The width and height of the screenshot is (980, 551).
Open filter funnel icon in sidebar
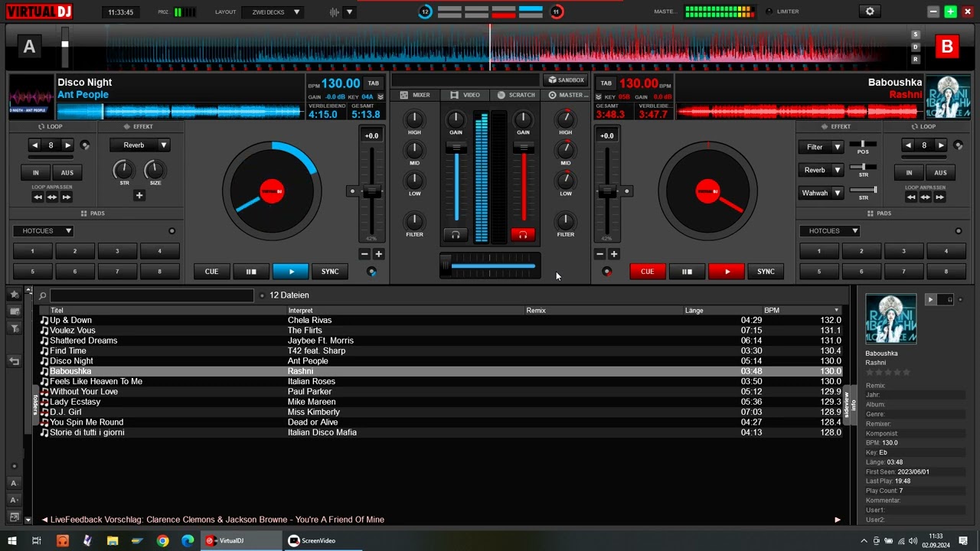tap(14, 328)
